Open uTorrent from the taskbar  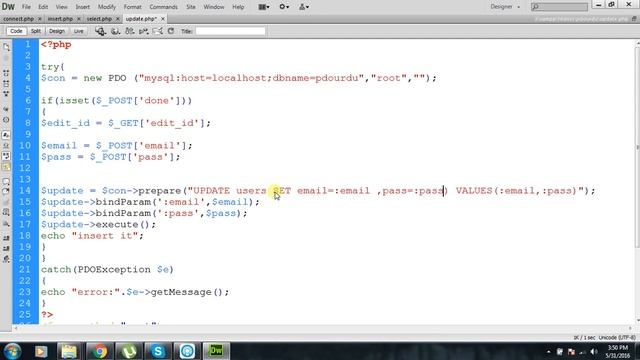click(129, 351)
